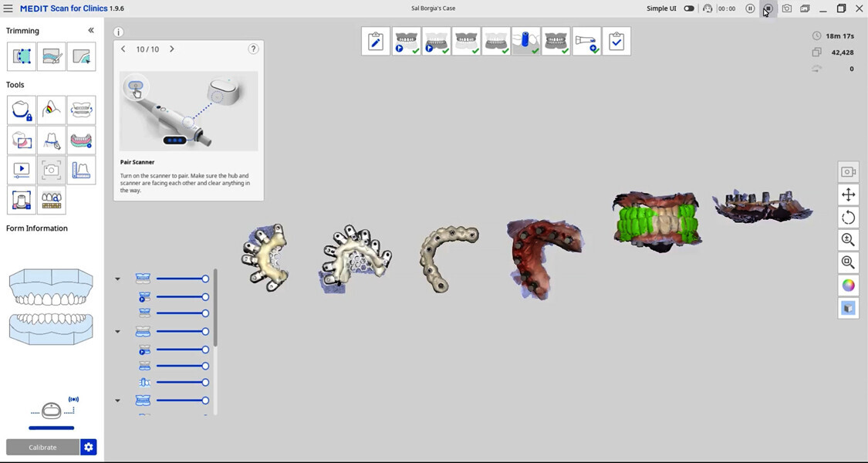Toggle the color texture globe display

coord(848,285)
